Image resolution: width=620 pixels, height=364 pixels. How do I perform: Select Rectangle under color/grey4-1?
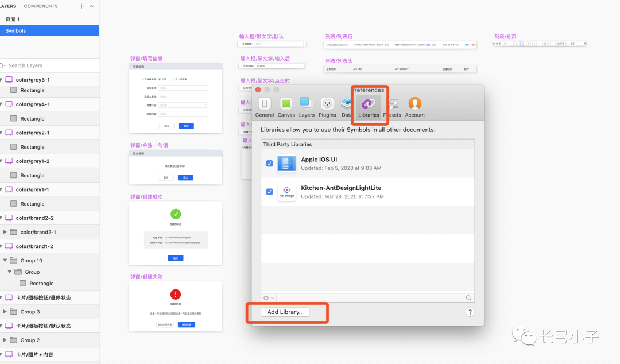point(49,119)
